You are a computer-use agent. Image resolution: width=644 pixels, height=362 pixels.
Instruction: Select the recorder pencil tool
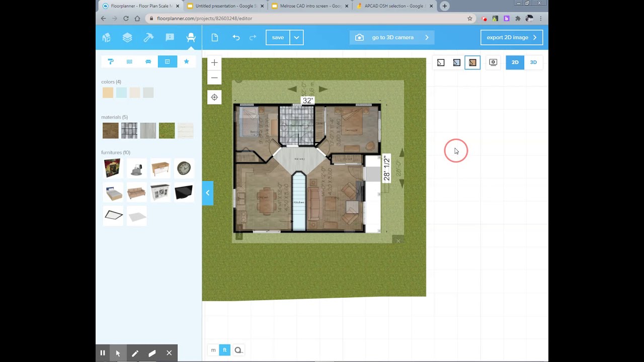coord(135,353)
